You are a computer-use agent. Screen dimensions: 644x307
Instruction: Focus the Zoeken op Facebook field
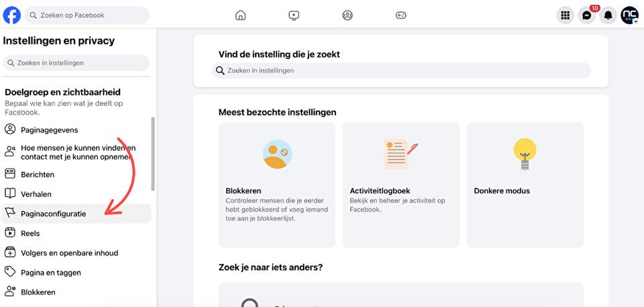[91, 15]
